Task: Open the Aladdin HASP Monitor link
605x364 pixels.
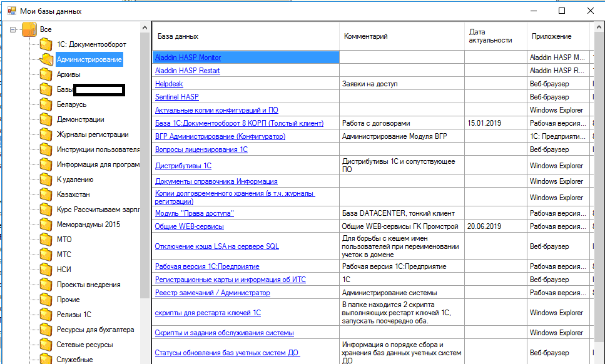Action: [x=188, y=58]
